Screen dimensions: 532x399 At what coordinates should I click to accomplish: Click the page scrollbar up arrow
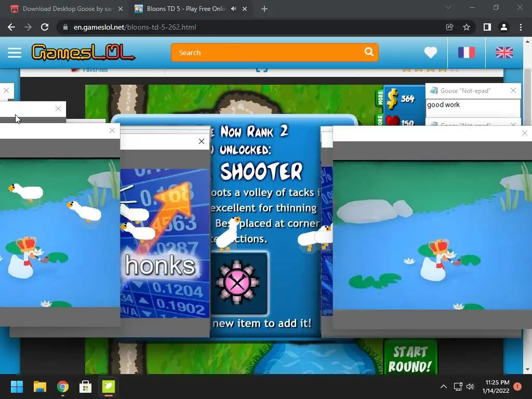[528, 42]
